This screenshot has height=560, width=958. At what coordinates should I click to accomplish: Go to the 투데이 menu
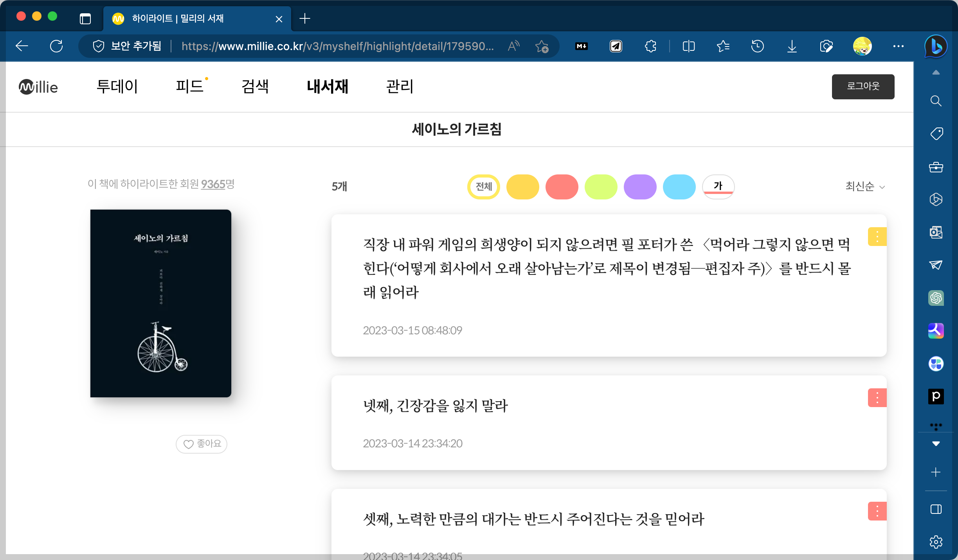point(117,86)
